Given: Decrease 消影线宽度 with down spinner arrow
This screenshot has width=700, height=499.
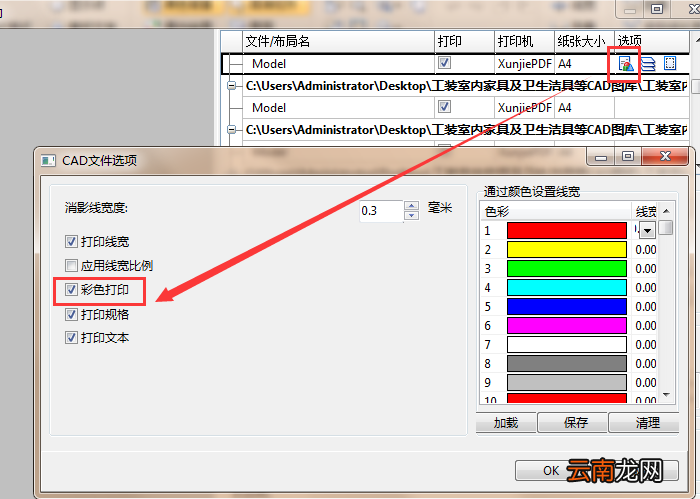Looking at the screenshot, I should pyautogui.click(x=411, y=216).
